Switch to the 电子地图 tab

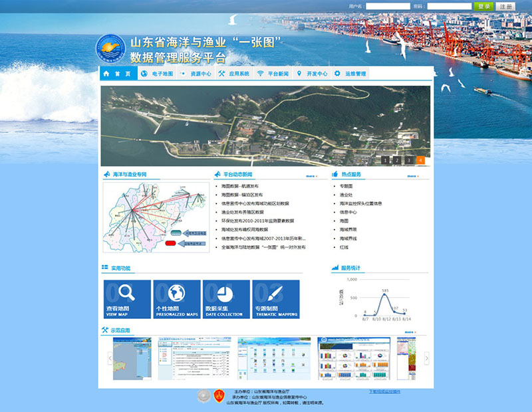(x=158, y=74)
